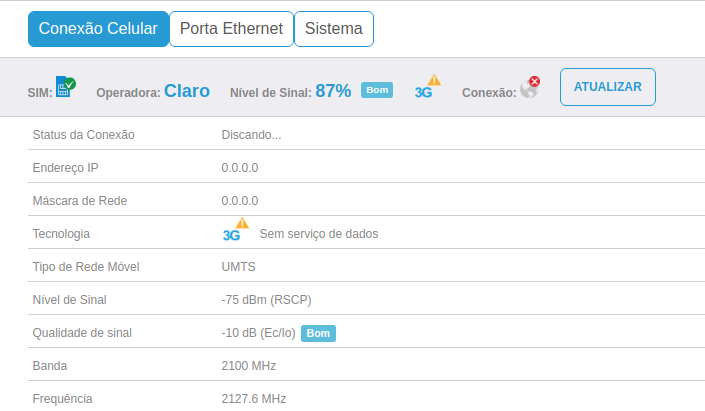The image size is (705, 411).
Task: Open the Conexão Celular tab
Action: click(98, 29)
